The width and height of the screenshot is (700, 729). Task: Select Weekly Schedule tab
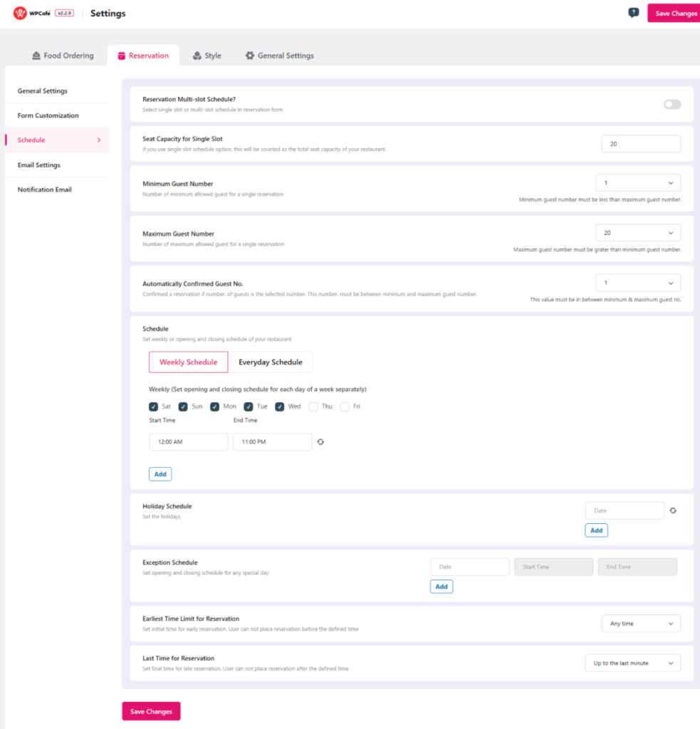189,362
